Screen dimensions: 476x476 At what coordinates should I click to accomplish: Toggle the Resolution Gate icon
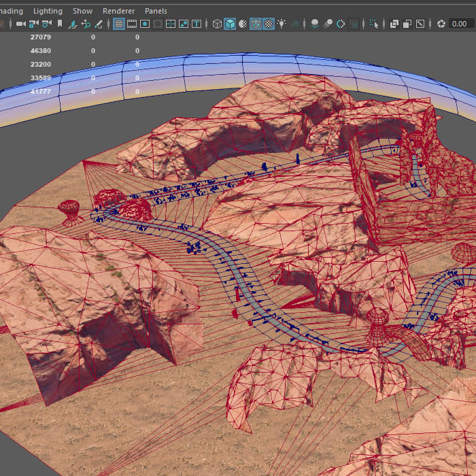coord(145,24)
